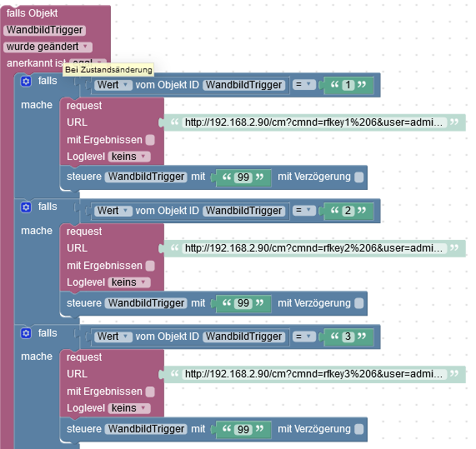Open gear settings of first falls block
Viewport: 476px width, 449px height.
pos(26,82)
